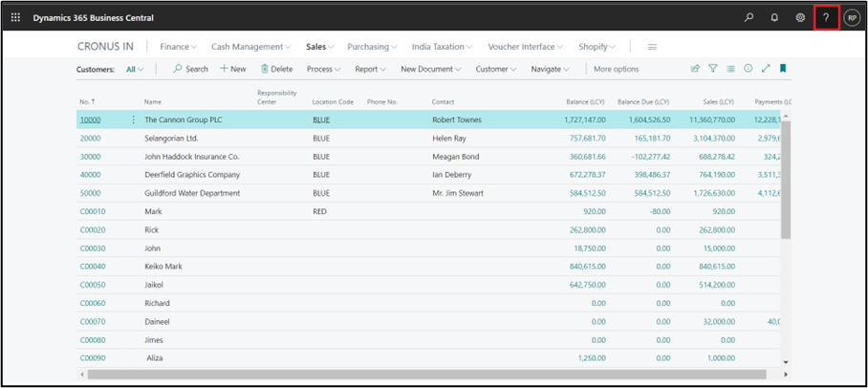The height and width of the screenshot is (388, 868).
Task: Expand the Finance menu
Action: (179, 47)
